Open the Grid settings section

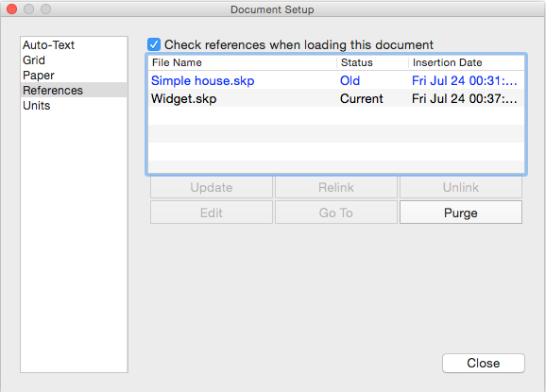point(74,60)
